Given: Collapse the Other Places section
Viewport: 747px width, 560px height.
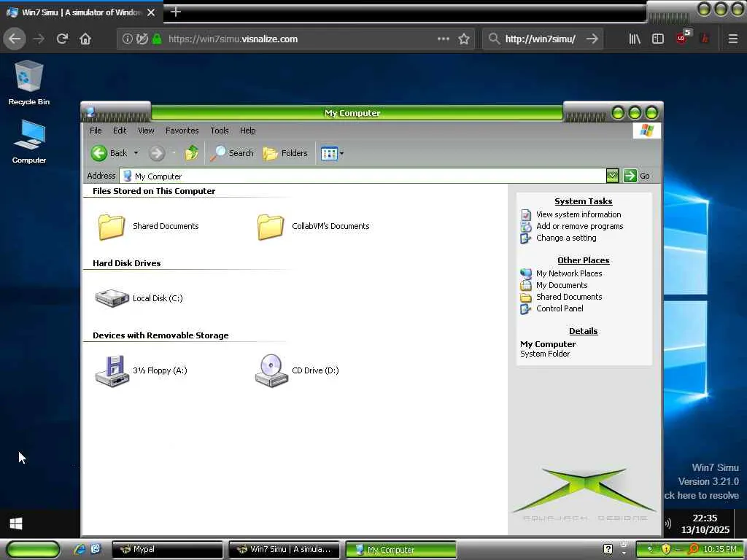Looking at the screenshot, I should pyautogui.click(x=583, y=260).
